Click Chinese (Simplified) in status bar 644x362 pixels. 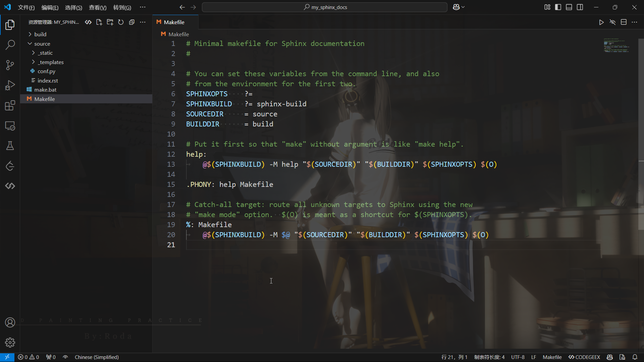pyautogui.click(x=97, y=357)
